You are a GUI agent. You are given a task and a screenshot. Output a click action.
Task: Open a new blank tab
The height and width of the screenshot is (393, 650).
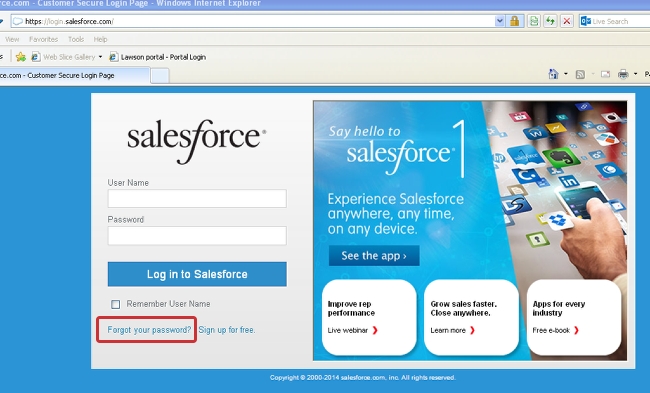(160, 76)
